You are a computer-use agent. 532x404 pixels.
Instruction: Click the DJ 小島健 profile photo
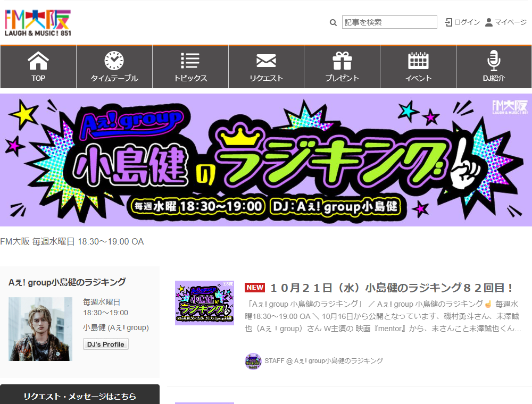click(x=40, y=329)
